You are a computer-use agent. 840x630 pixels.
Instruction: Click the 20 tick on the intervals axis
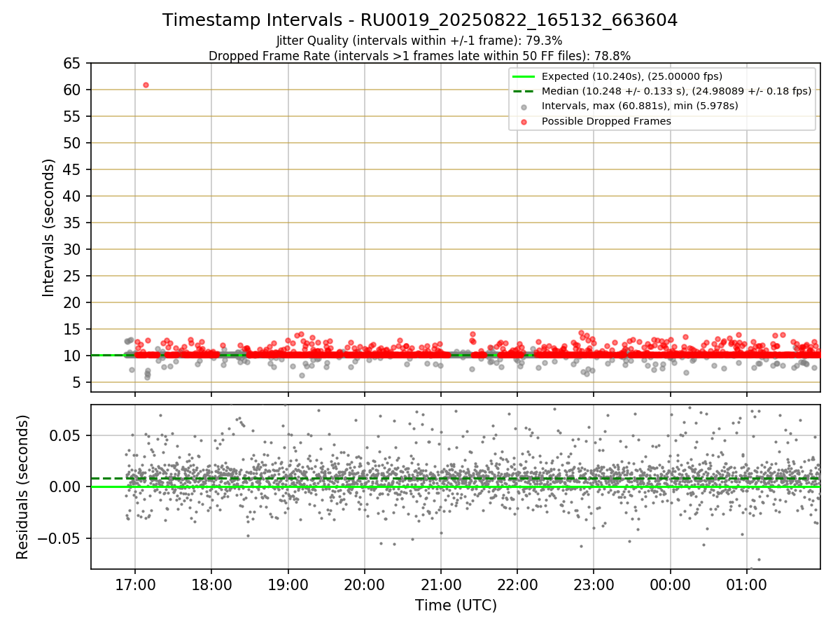click(x=73, y=302)
